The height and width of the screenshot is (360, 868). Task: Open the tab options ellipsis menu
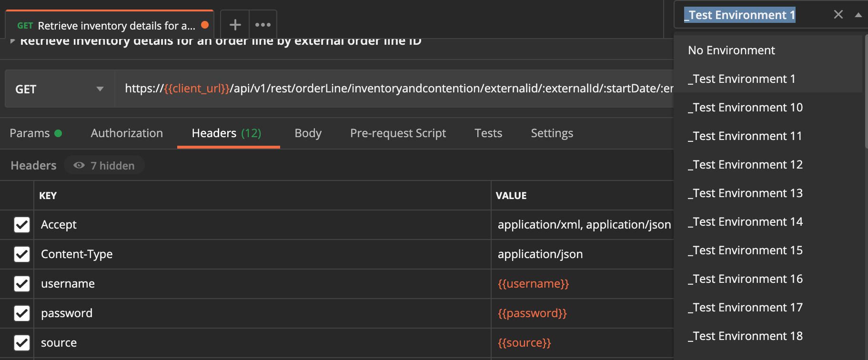point(262,25)
